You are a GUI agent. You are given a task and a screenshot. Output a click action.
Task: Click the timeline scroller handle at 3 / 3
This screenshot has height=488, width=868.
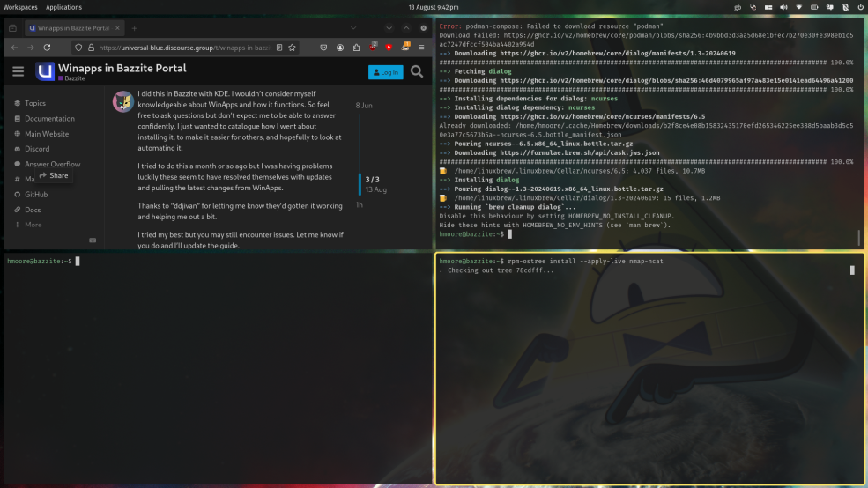pos(360,184)
